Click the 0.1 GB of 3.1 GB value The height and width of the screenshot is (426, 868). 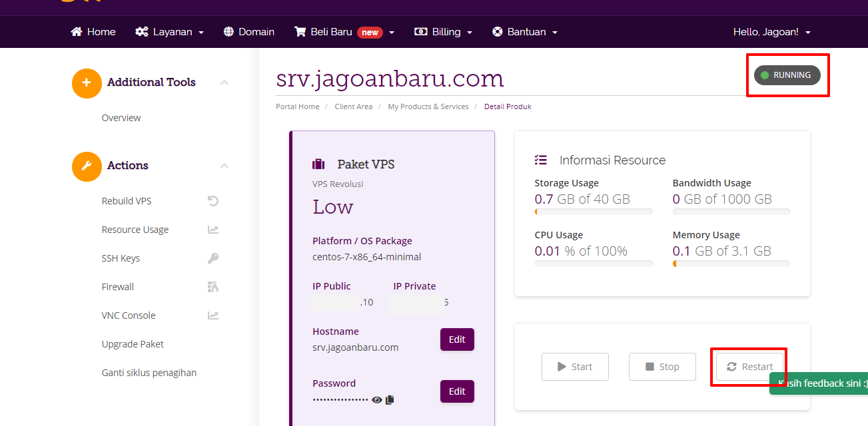pyautogui.click(x=722, y=251)
